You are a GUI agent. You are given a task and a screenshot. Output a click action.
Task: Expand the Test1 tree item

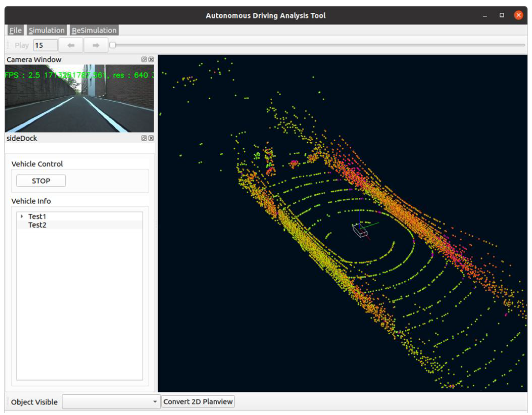tap(22, 216)
